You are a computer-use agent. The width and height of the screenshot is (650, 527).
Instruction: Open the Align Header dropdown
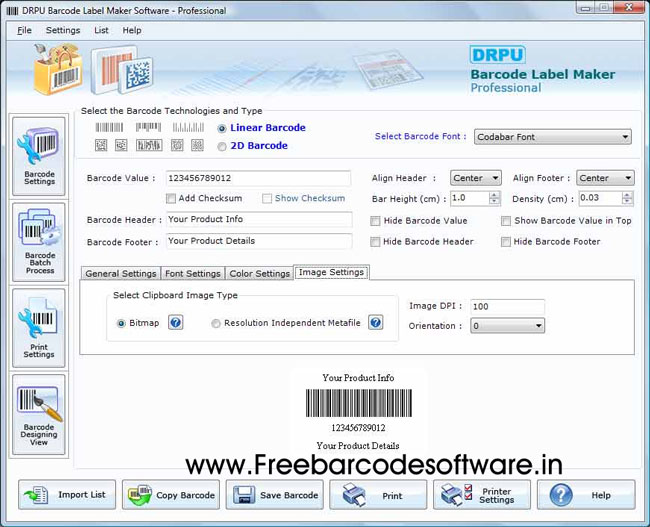pos(476,178)
